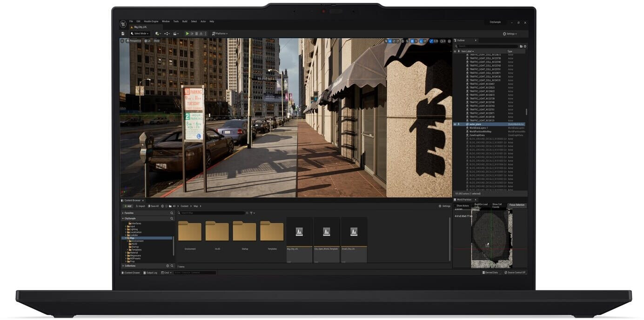Toggle Show Actors in World Partition
Viewport: 644px width, 320px height.
(x=463, y=206)
